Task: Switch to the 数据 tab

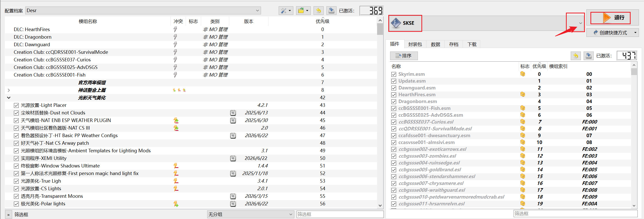Action: (x=436, y=44)
